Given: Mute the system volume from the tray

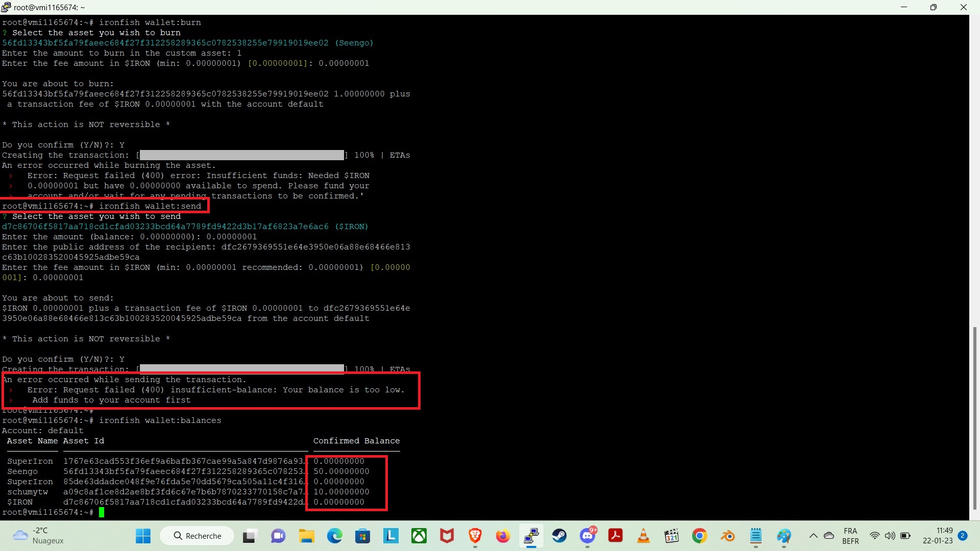Looking at the screenshot, I should 890,536.
